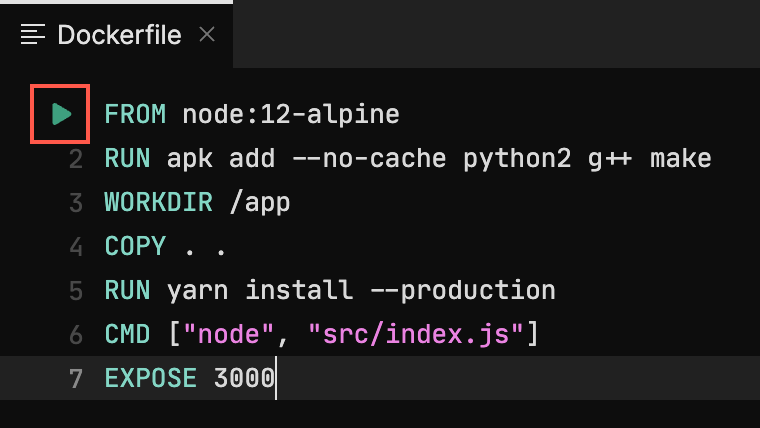Click line number 5 in the gutter
This screenshot has height=428, width=760.
coord(77,290)
